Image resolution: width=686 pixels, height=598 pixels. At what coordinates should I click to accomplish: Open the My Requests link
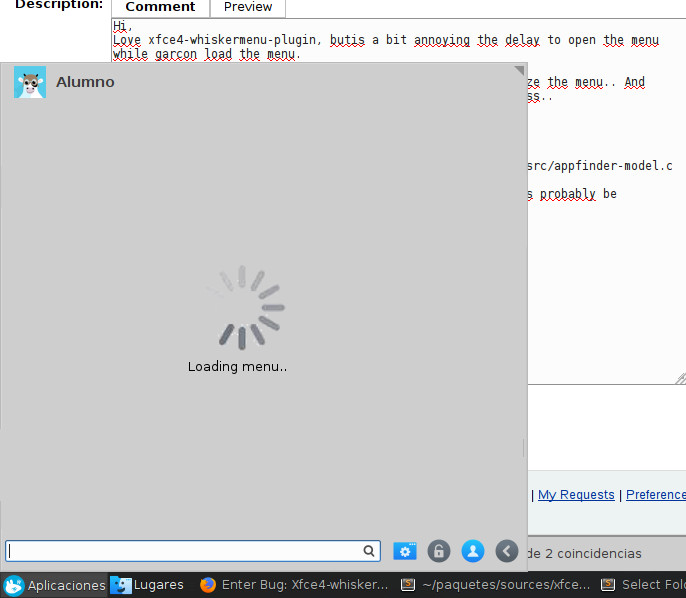(576, 495)
